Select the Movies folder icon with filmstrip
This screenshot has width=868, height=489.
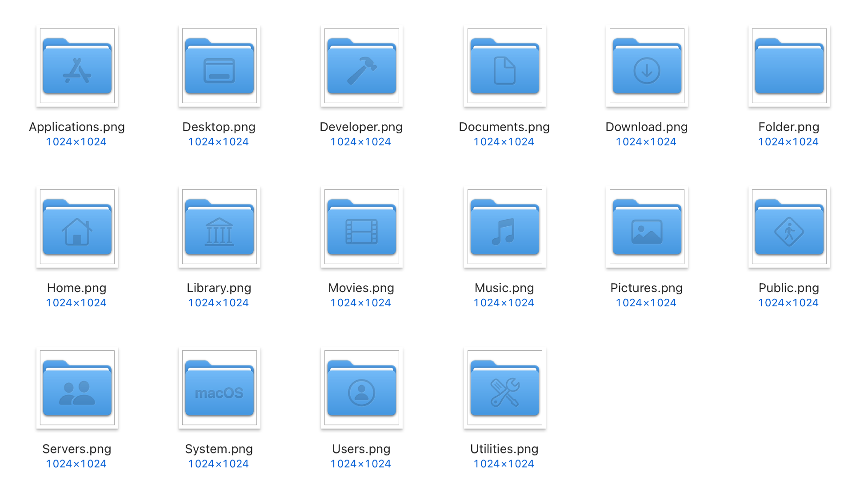[x=362, y=227]
